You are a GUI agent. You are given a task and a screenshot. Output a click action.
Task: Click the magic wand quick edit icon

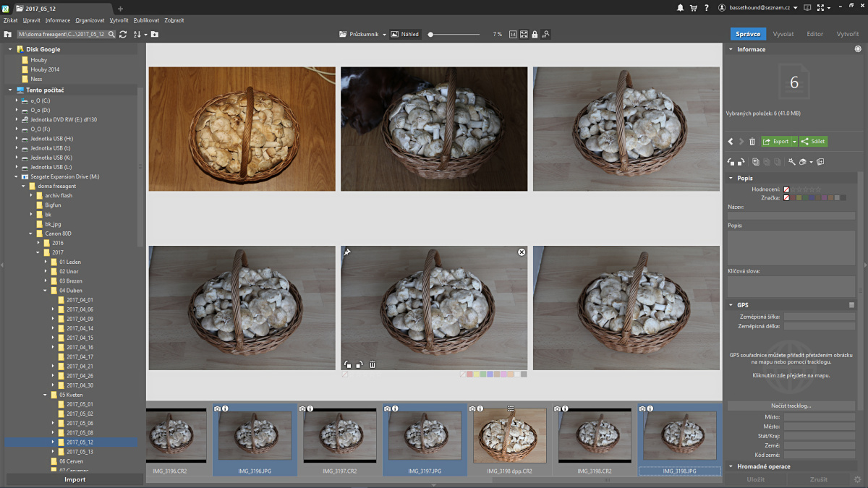792,162
